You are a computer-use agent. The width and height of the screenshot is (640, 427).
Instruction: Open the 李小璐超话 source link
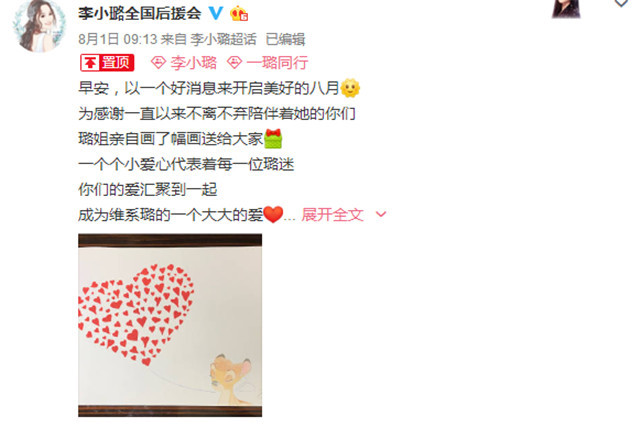(223, 39)
